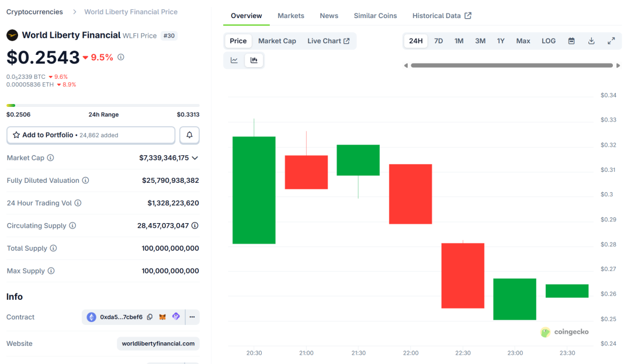Click the price alert bell icon
Viewport: 631px width, 364px height.
click(x=189, y=135)
